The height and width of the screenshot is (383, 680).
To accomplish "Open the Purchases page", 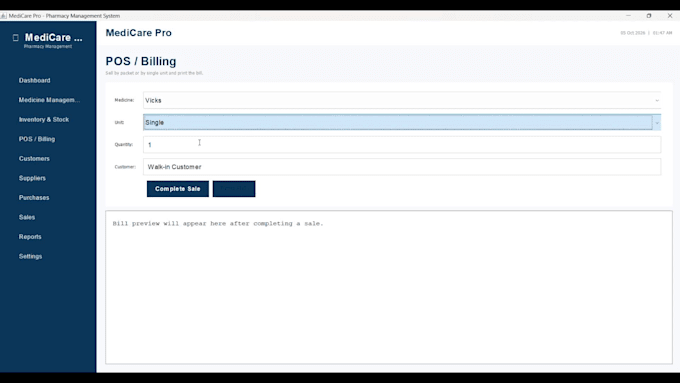I will tap(34, 197).
